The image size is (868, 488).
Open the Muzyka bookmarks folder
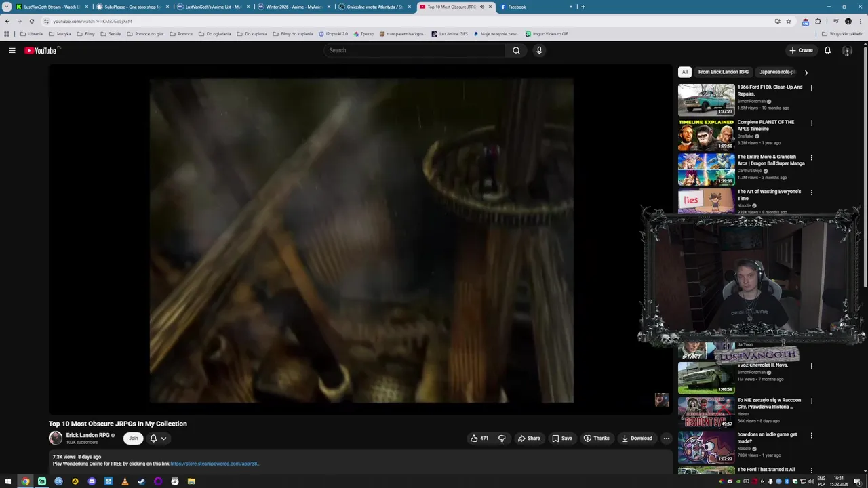[60, 34]
